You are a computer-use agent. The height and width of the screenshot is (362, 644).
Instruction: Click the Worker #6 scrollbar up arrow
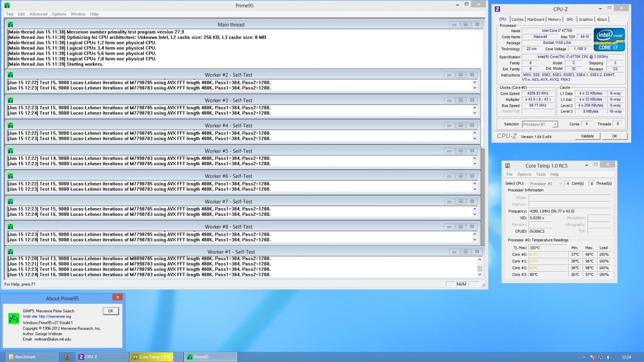pyautogui.click(x=475, y=184)
